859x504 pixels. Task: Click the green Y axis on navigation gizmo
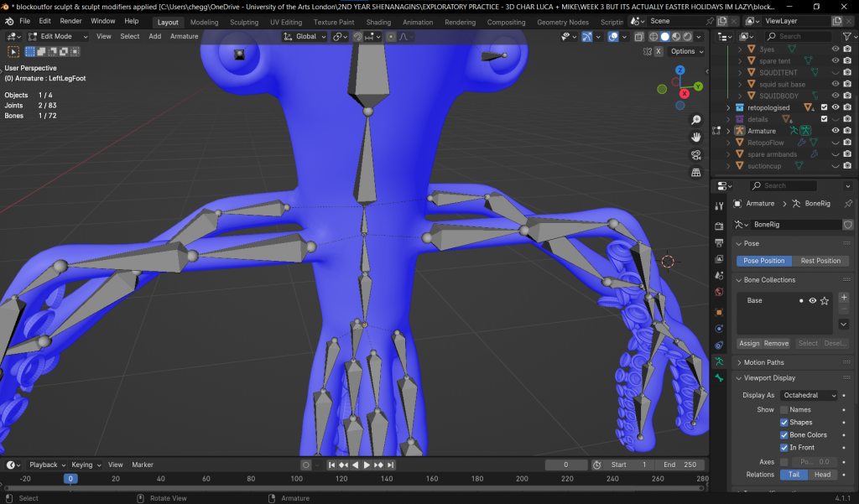click(x=698, y=86)
